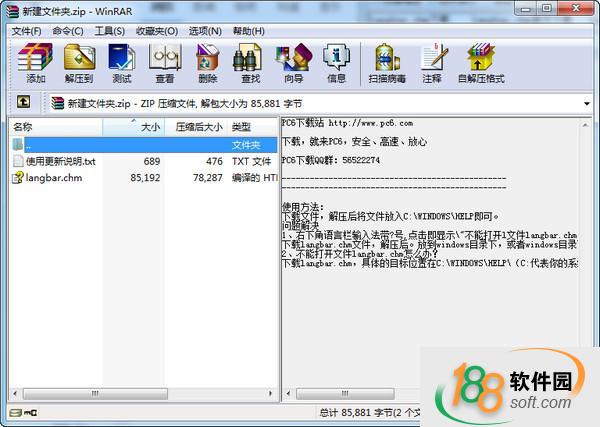Image resolution: width=600 pixels, height=427 pixels.
Task: Select the 使用更新说明.txt file
Action: point(60,161)
